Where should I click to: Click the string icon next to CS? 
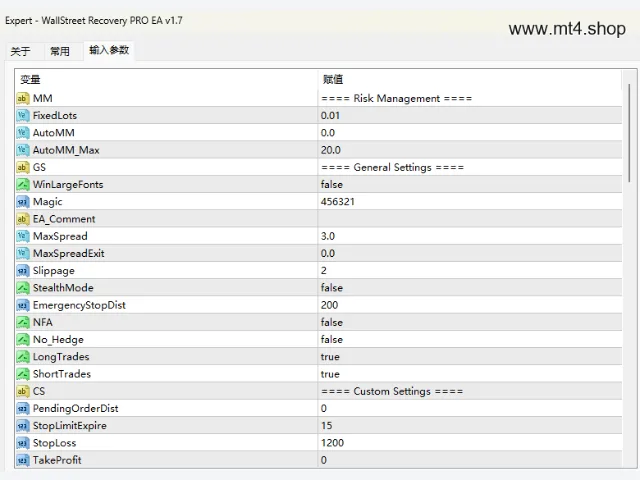[23, 391]
